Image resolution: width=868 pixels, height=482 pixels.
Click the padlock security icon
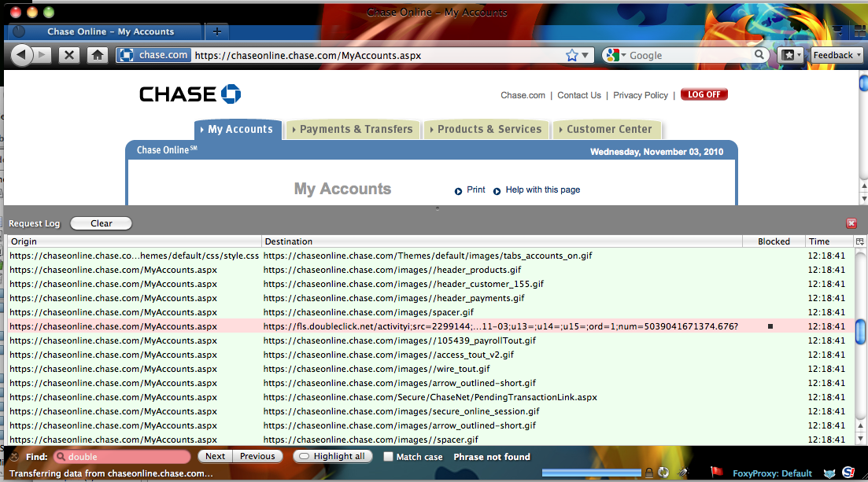648,473
